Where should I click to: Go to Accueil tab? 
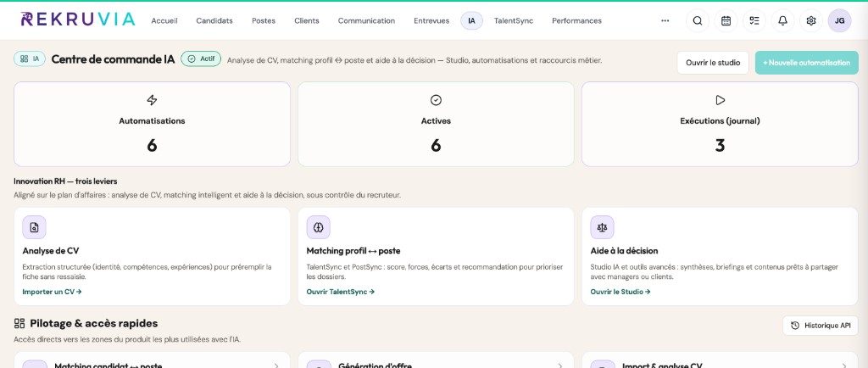coord(164,21)
